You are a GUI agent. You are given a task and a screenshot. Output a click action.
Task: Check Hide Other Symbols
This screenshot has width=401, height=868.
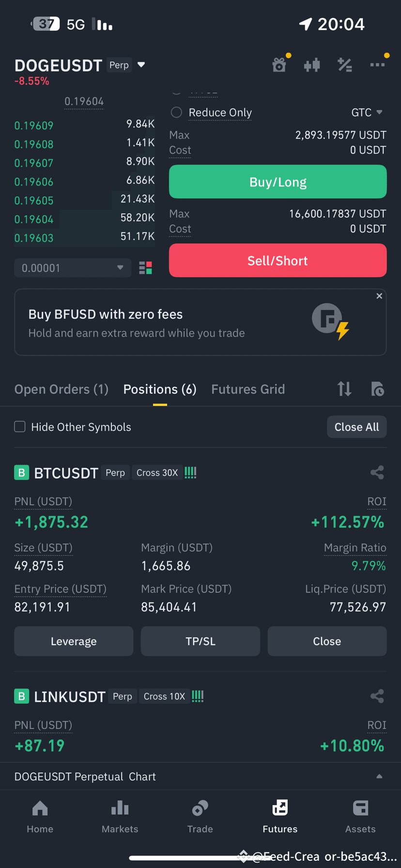pyautogui.click(x=20, y=427)
